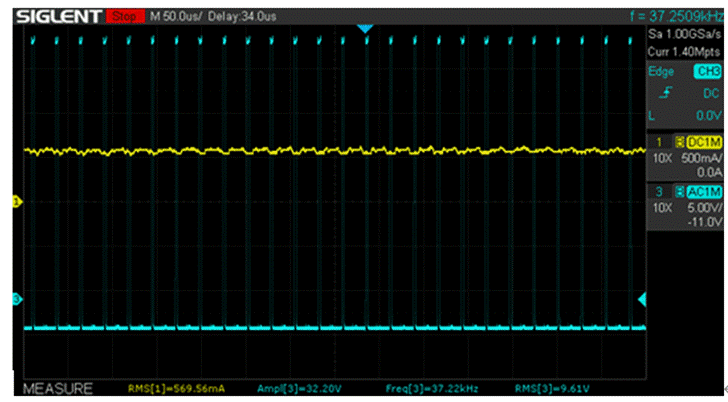
Task: Click the CH3 trigger source badge
Action: point(707,71)
